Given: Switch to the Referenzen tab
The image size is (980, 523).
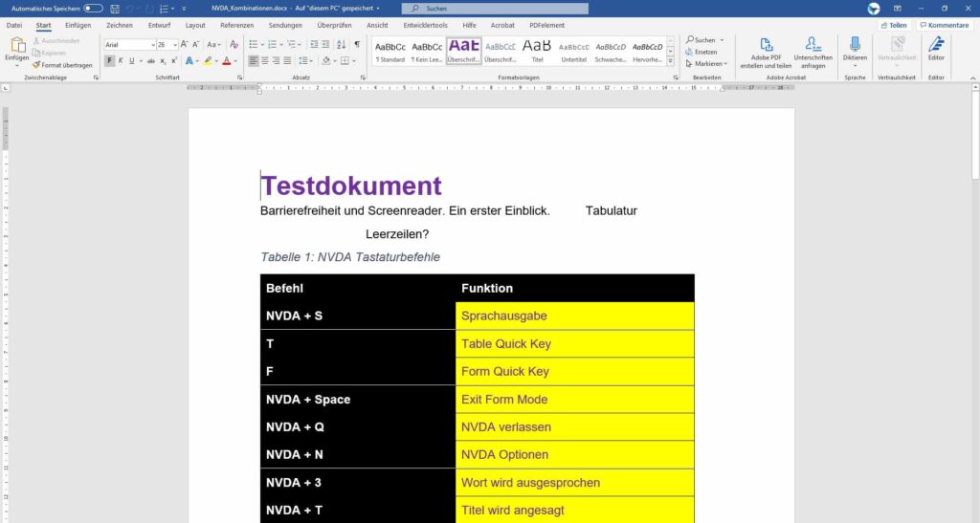Looking at the screenshot, I should point(237,25).
